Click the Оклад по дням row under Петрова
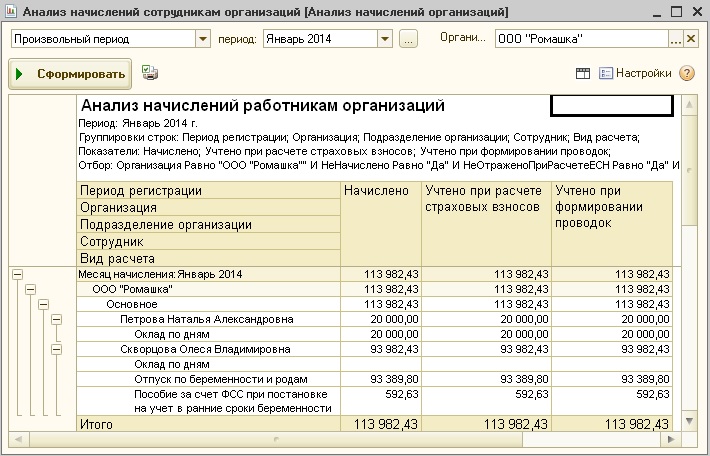 tap(374, 334)
